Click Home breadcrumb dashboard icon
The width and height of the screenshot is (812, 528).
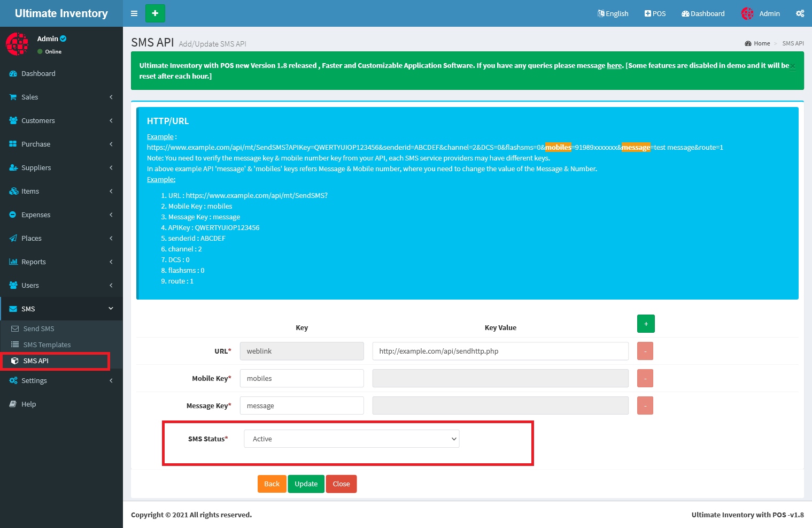coord(748,44)
